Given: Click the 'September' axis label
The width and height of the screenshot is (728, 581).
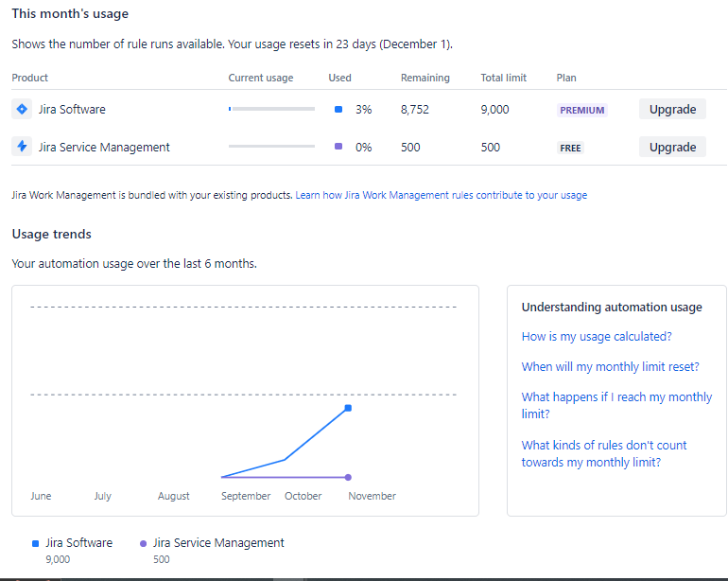Looking at the screenshot, I should tap(246, 496).
